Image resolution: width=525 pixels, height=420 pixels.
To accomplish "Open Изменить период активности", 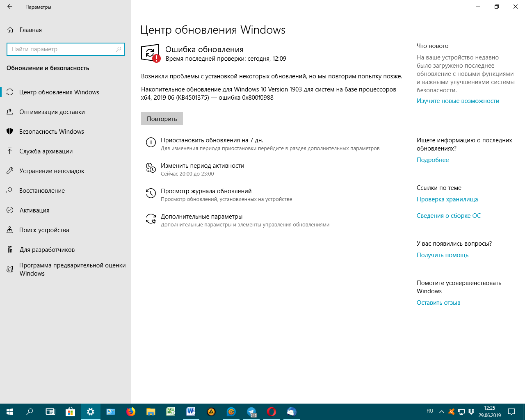I will (203, 166).
